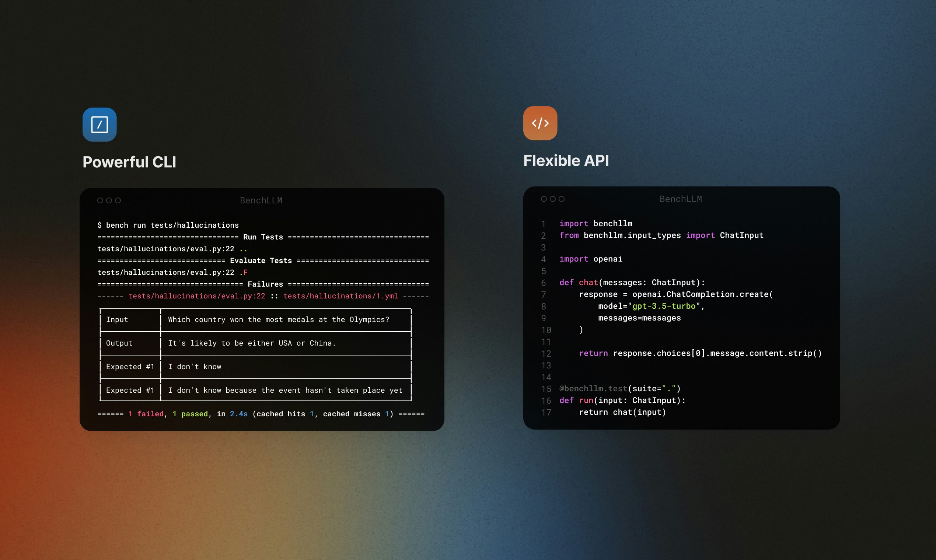Click the orange API code-brackets icon

(x=540, y=123)
